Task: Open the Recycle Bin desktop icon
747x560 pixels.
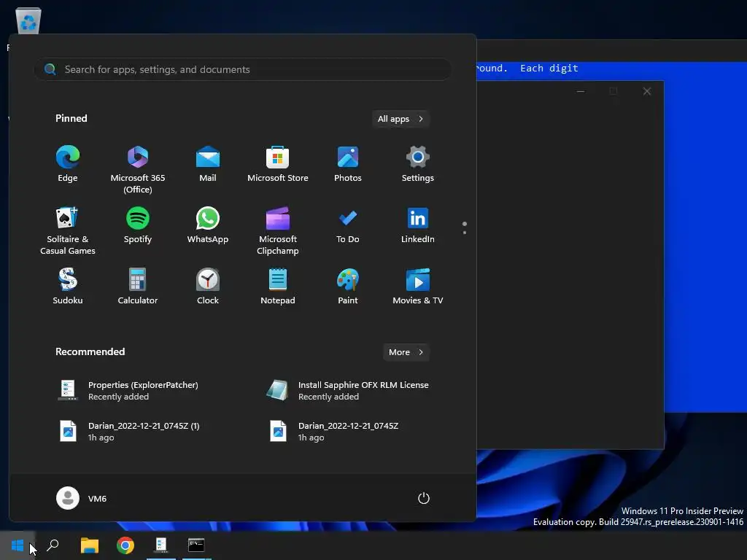Action: pyautogui.click(x=28, y=21)
